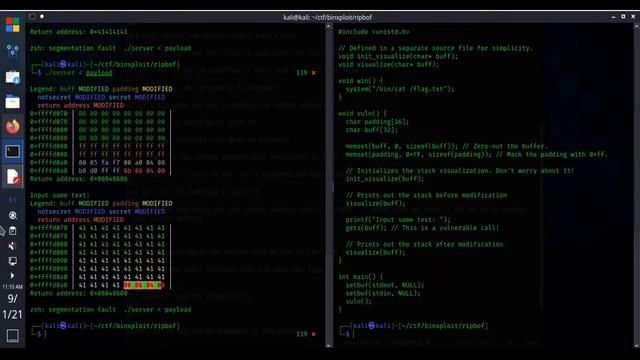Open the document app with red badge
Screen dimensions: 640x360
pyautogui.click(x=12, y=176)
